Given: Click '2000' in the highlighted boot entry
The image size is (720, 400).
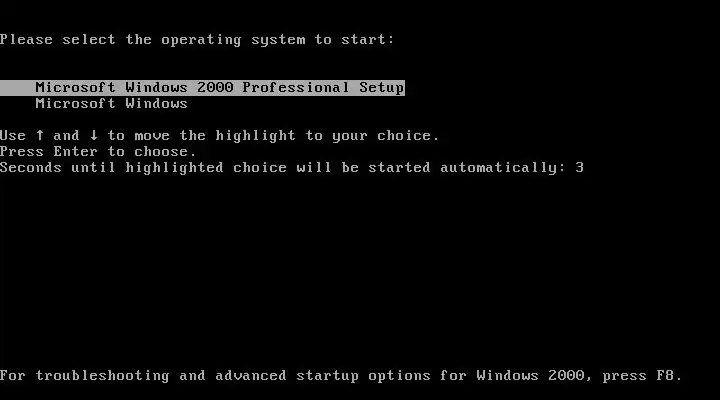Looking at the screenshot, I should (x=215, y=88).
